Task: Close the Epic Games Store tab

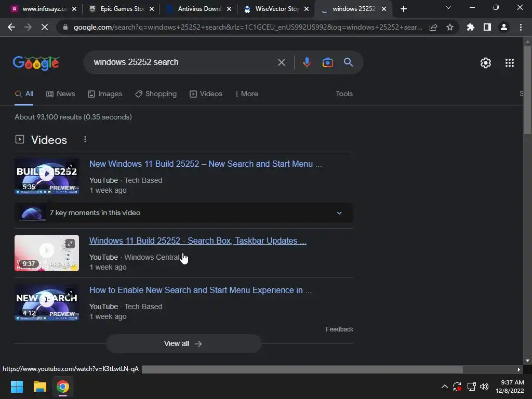Action: [152, 9]
